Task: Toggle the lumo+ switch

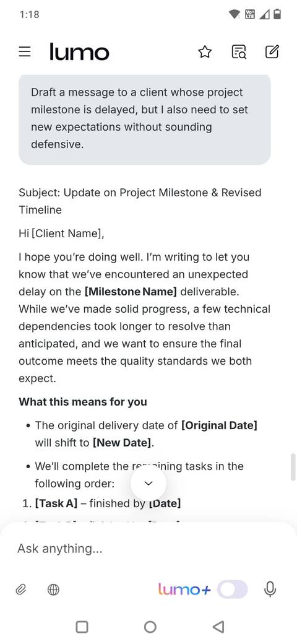Action: coord(233,590)
